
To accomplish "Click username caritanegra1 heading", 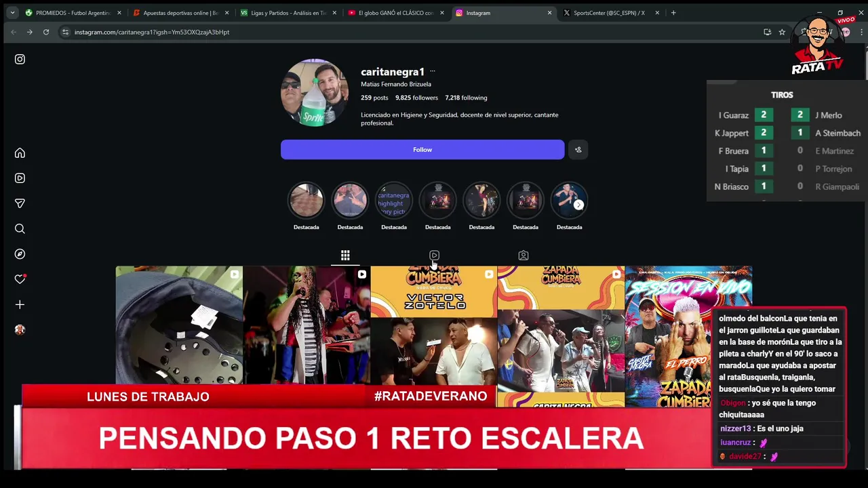I will 393,72.
